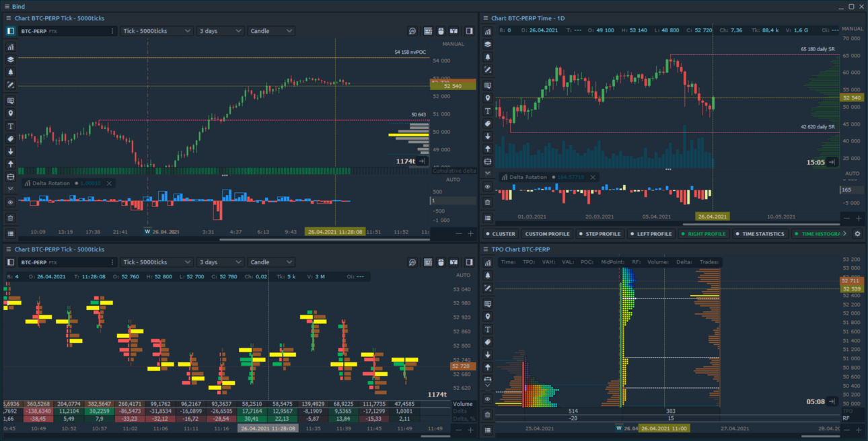Viewport: 868px width, 441px height.
Task: Open the Candle style dropdown in the top-left chart
Action: (x=271, y=31)
